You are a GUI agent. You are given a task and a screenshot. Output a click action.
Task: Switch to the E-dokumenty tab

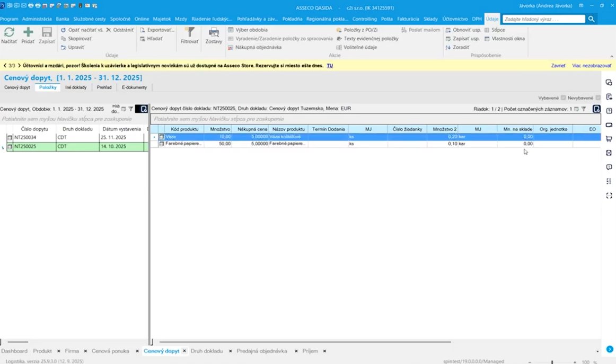coord(134,87)
